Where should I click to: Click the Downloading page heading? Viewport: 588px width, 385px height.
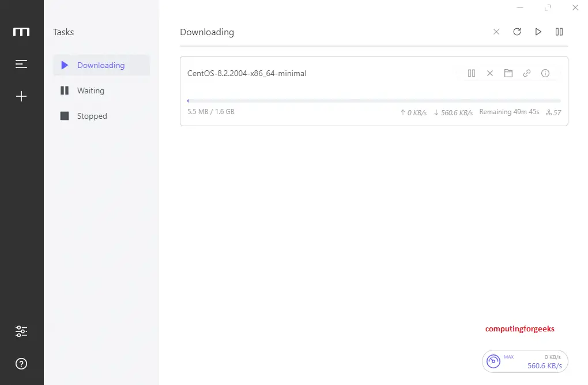coord(207,32)
